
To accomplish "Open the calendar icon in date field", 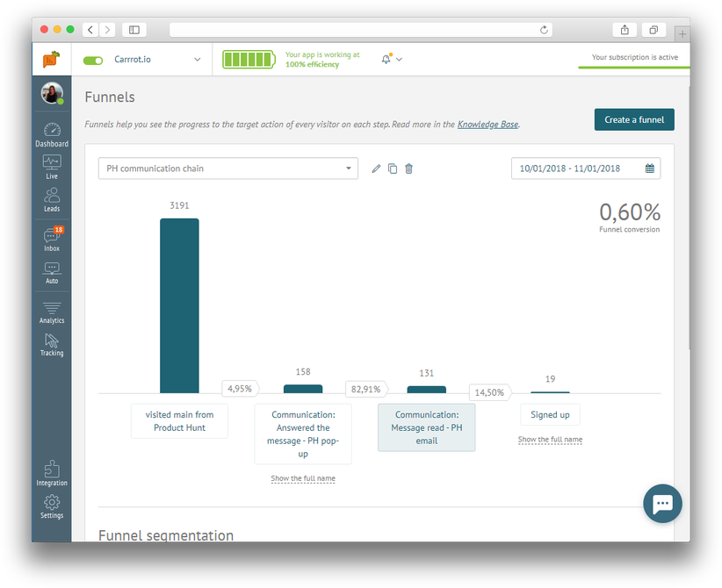I will (x=650, y=169).
